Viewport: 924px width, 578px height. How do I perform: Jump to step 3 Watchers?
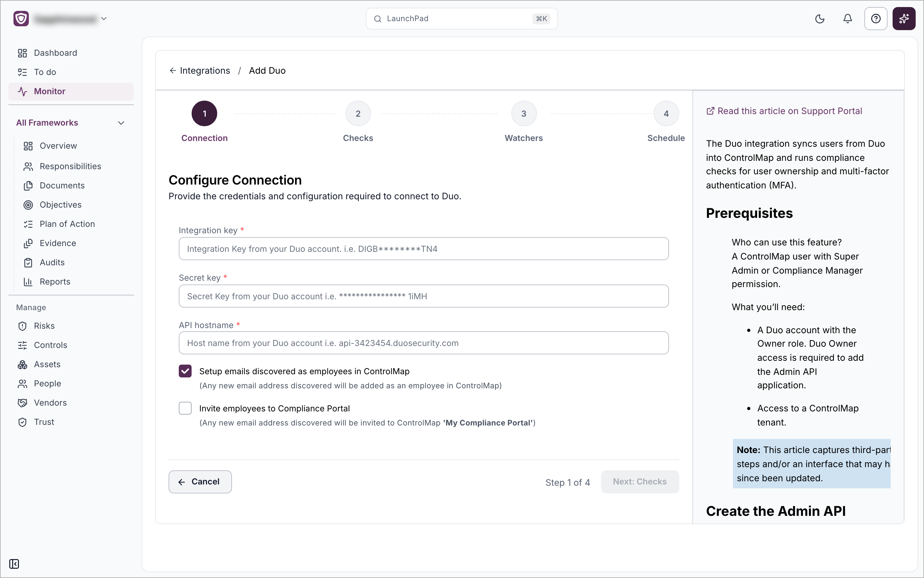point(524,113)
